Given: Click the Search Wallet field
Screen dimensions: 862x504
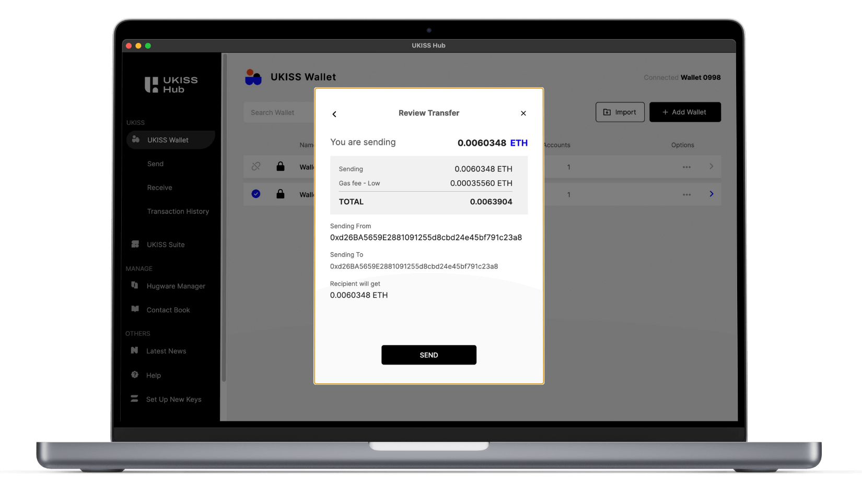Looking at the screenshot, I should [x=278, y=113].
